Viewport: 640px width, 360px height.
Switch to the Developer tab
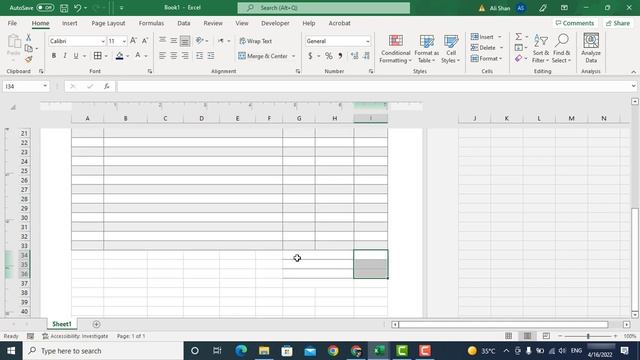click(275, 23)
